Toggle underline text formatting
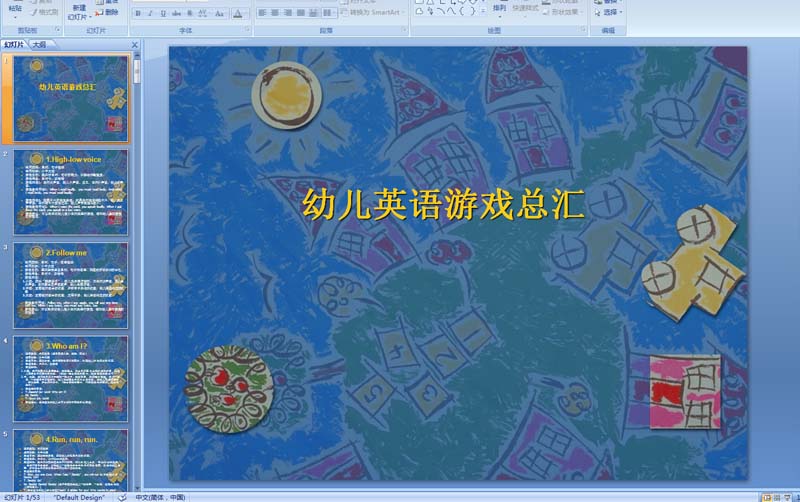 point(164,14)
